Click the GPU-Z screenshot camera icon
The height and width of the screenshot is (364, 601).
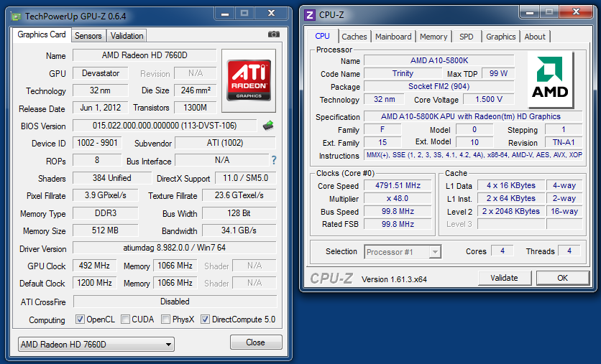point(274,34)
